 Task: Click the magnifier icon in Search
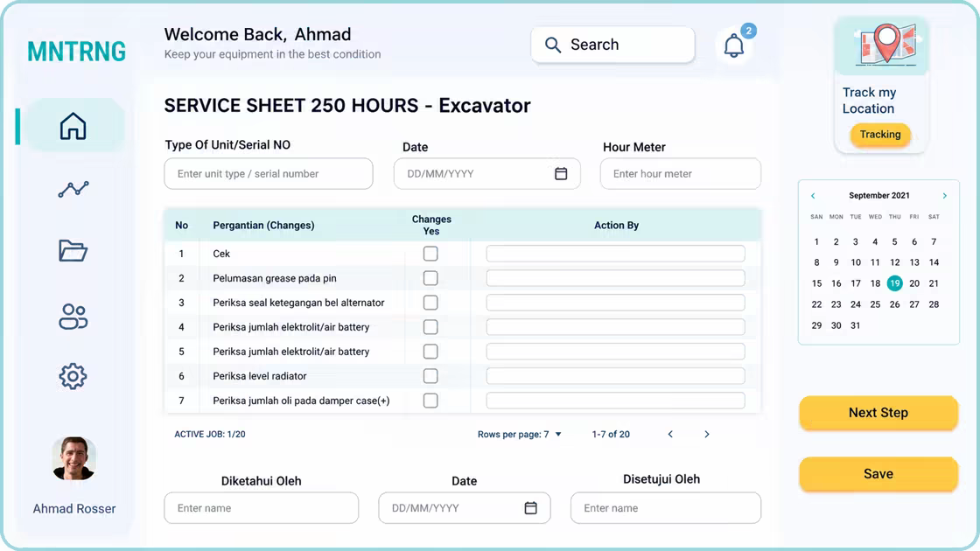click(x=552, y=45)
